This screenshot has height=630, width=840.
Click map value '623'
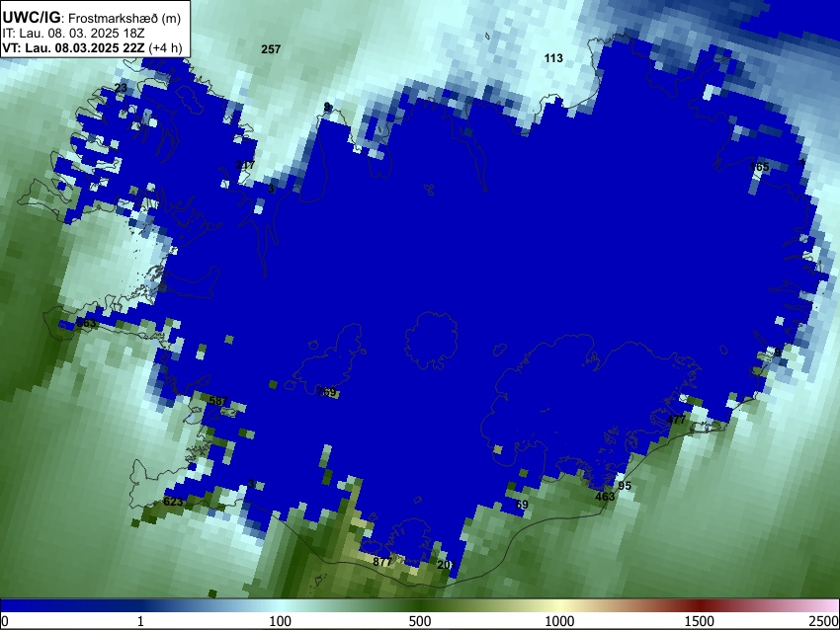[x=173, y=502]
